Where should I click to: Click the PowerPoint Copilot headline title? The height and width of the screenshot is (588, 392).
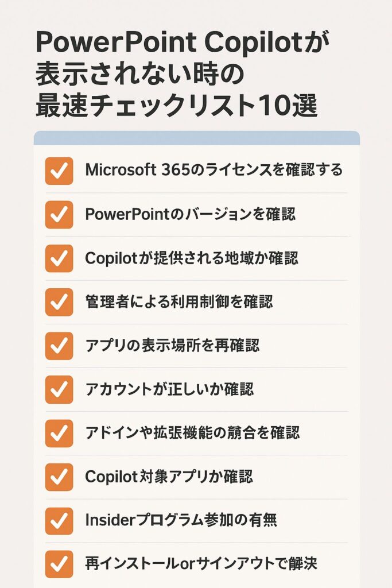[x=183, y=74]
